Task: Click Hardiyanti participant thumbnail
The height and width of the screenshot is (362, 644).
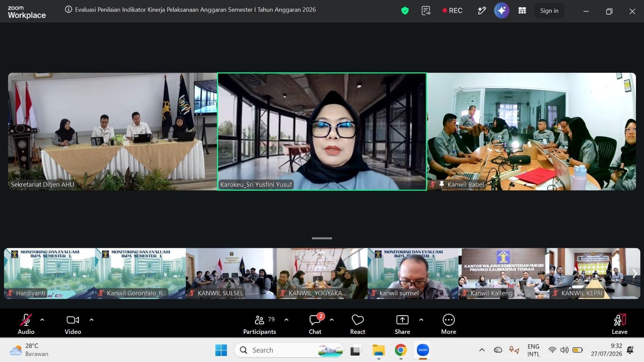Action: pos(50,274)
